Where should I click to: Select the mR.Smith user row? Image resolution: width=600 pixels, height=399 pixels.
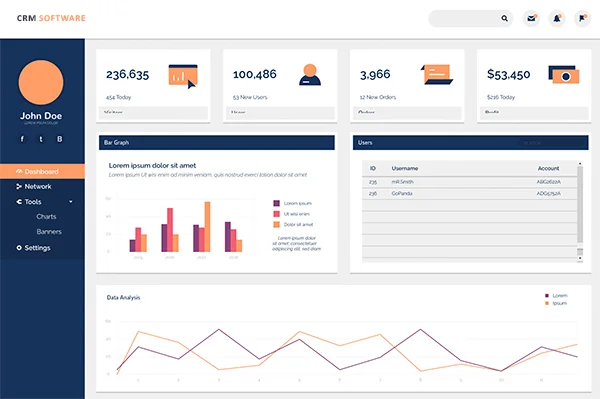coord(470,182)
